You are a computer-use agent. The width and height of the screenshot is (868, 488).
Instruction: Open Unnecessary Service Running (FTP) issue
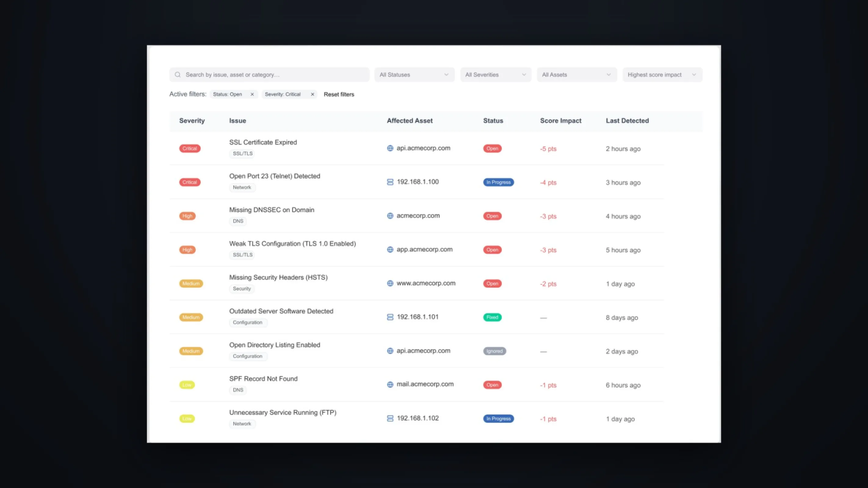click(283, 412)
